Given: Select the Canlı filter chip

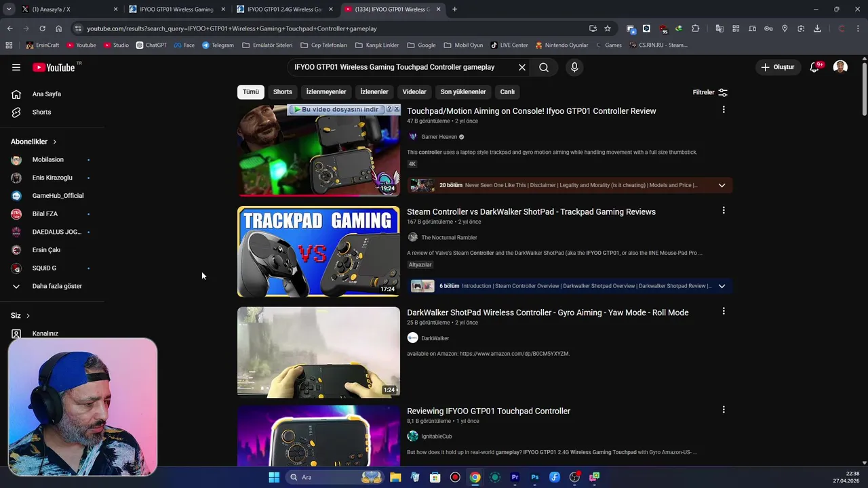Looking at the screenshot, I should (x=507, y=91).
